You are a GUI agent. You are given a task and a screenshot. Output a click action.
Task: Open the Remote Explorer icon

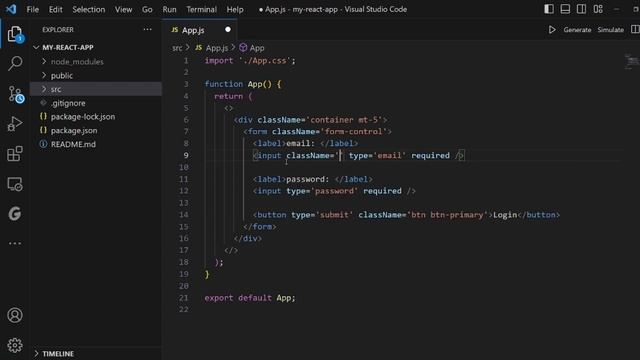tap(15, 184)
